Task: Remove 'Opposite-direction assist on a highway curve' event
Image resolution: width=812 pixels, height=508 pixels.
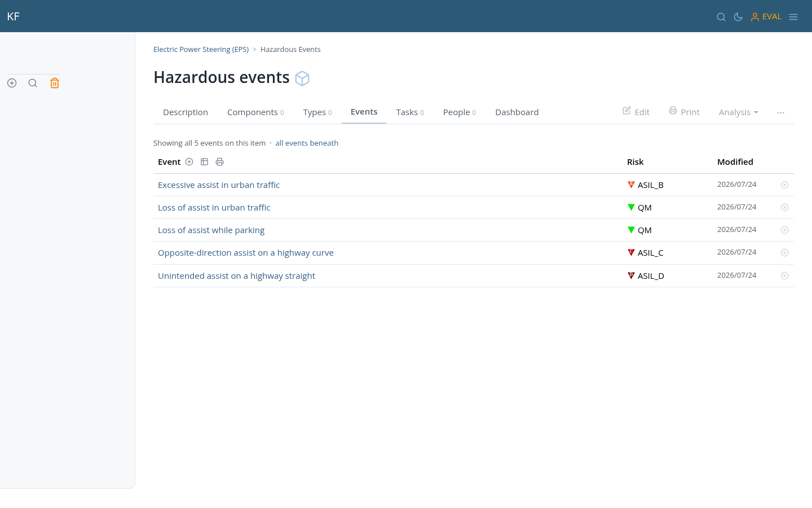Action: [784, 252]
